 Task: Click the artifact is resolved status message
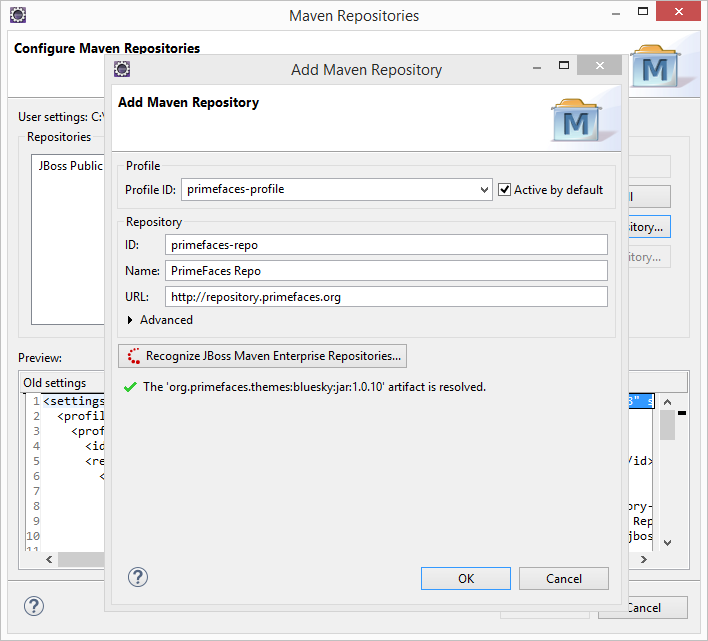pos(314,387)
